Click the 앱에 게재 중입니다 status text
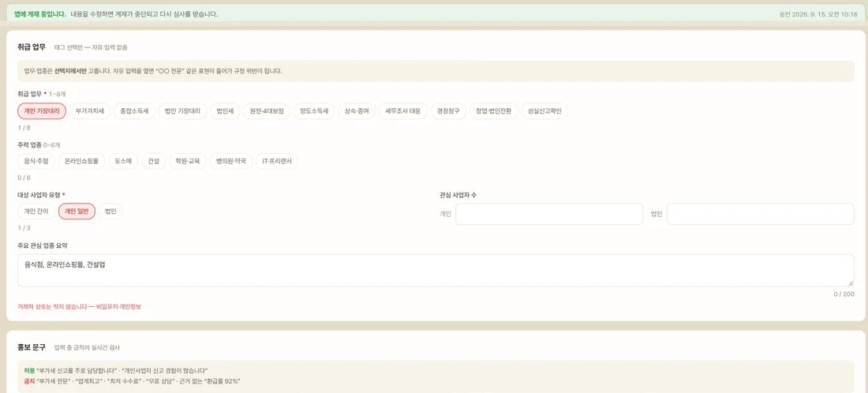The width and height of the screenshot is (868, 393). pyautogui.click(x=40, y=14)
